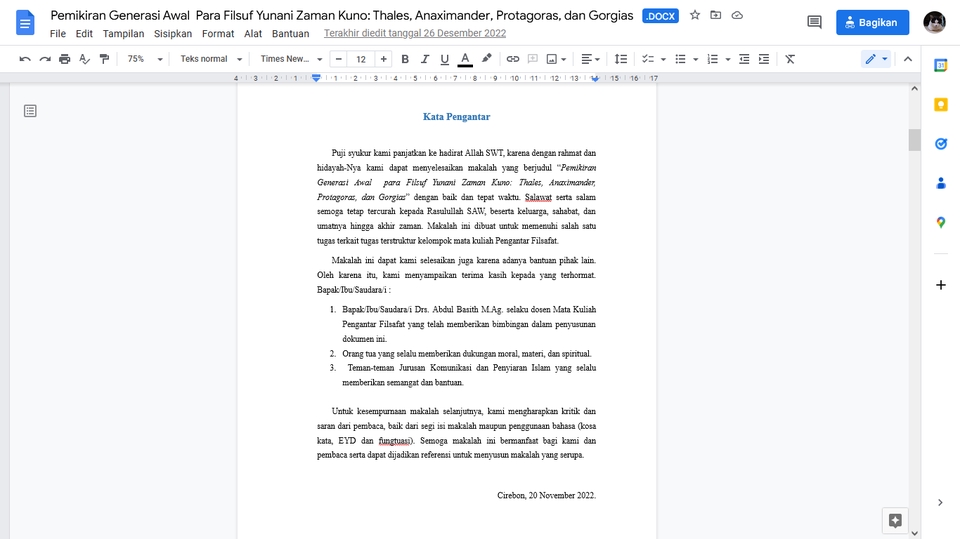
Task: Open the Tampilan menu
Action: [123, 34]
